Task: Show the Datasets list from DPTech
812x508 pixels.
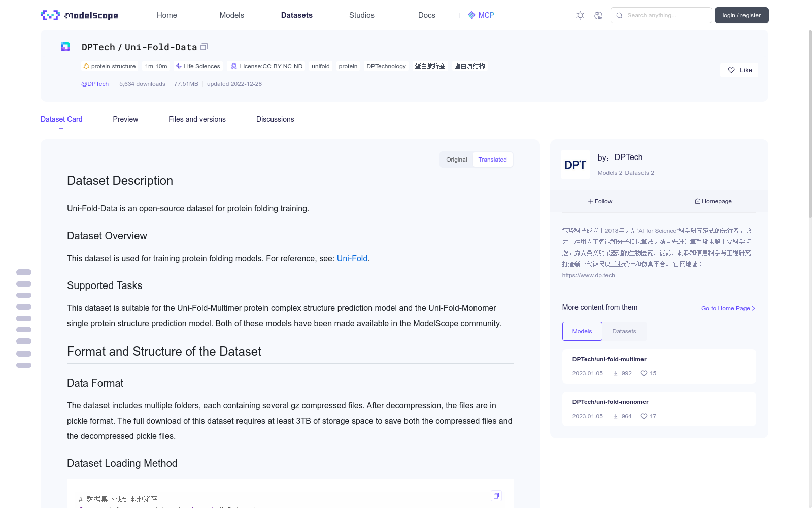Action: point(624,331)
